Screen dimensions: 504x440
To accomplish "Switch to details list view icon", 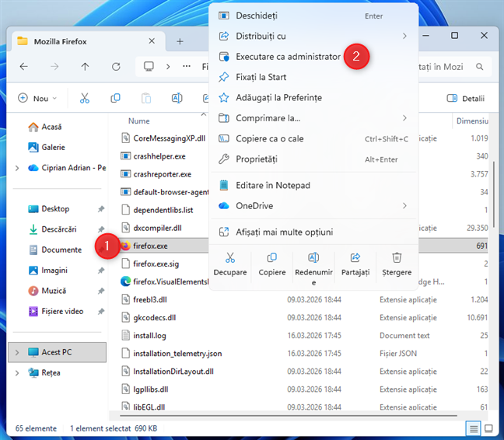I will (473, 428).
